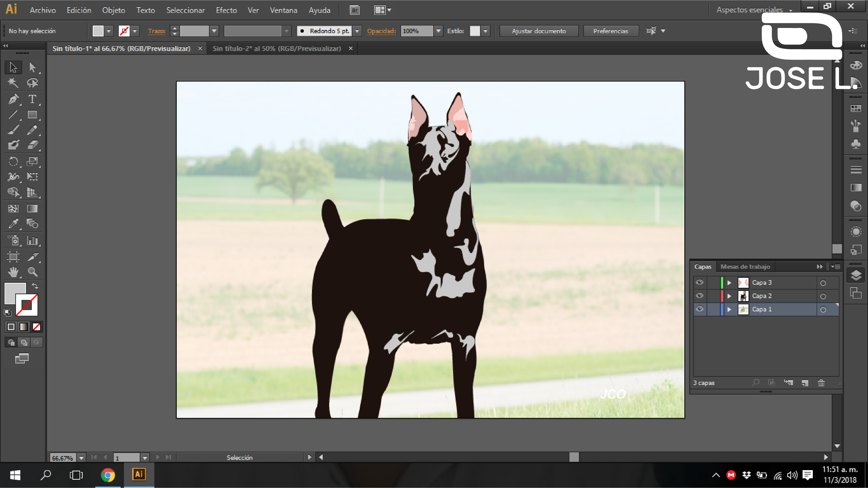The width and height of the screenshot is (868, 488).
Task: Select the Line Segment tool
Action: click(x=14, y=114)
